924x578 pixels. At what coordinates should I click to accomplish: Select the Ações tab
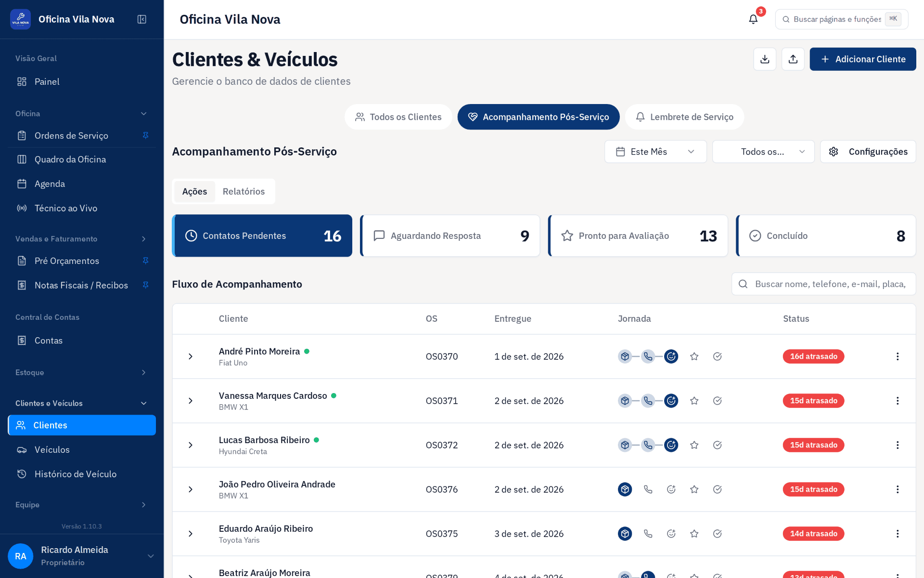click(194, 192)
